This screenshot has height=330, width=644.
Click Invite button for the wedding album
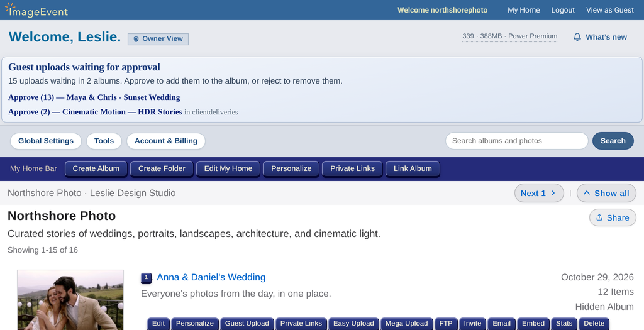pyautogui.click(x=472, y=324)
